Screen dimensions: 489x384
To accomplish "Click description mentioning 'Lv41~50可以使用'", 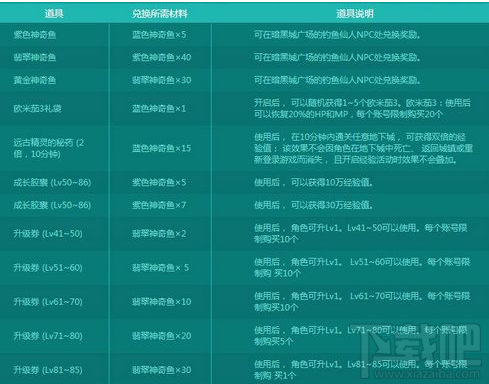I will [361, 234].
